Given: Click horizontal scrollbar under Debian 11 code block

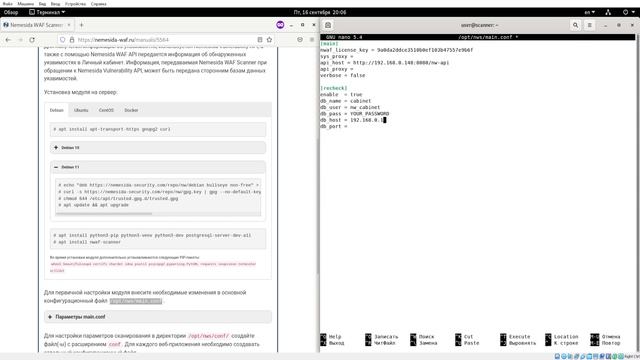Looking at the screenshot, I should (x=104, y=213).
